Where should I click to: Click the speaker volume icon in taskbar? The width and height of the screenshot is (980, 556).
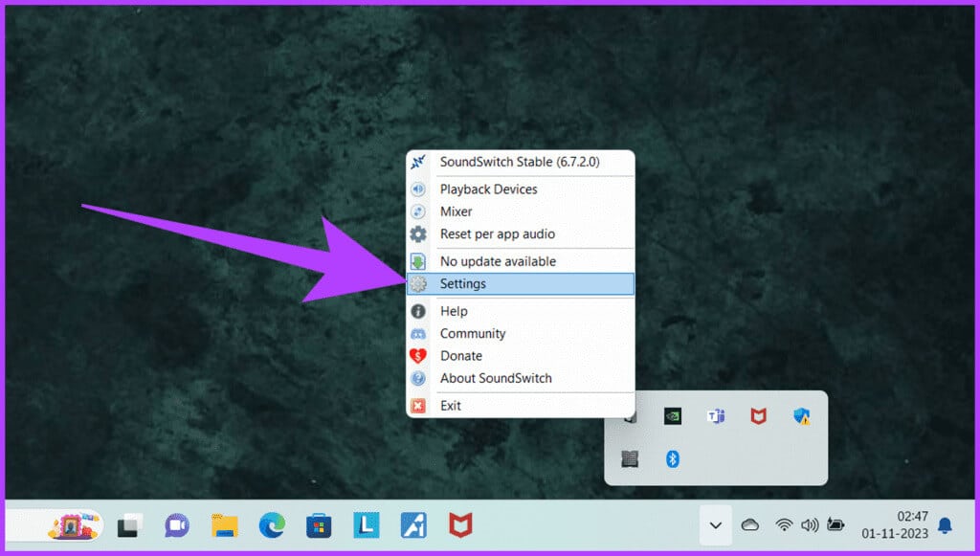(x=810, y=525)
